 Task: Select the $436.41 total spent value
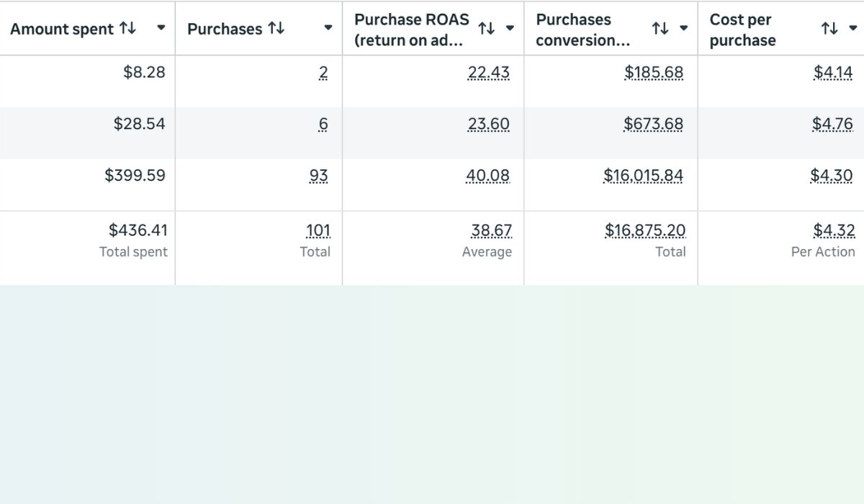tap(138, 230)
